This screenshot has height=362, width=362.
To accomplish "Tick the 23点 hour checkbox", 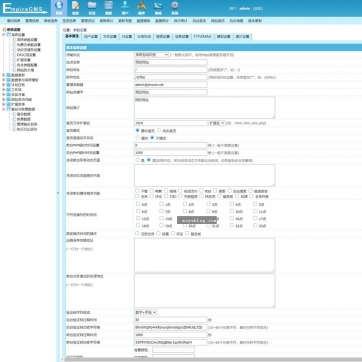I will (x=255, y=225).
